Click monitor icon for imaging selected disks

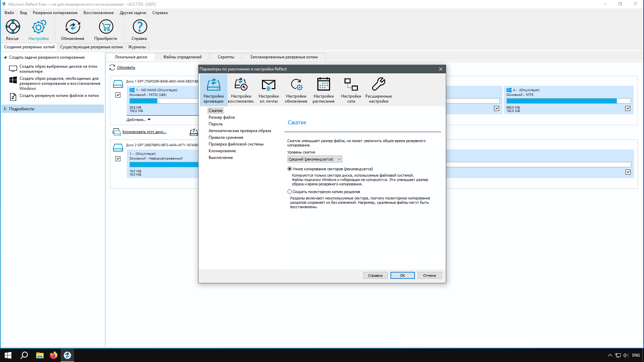pos(13,69)
